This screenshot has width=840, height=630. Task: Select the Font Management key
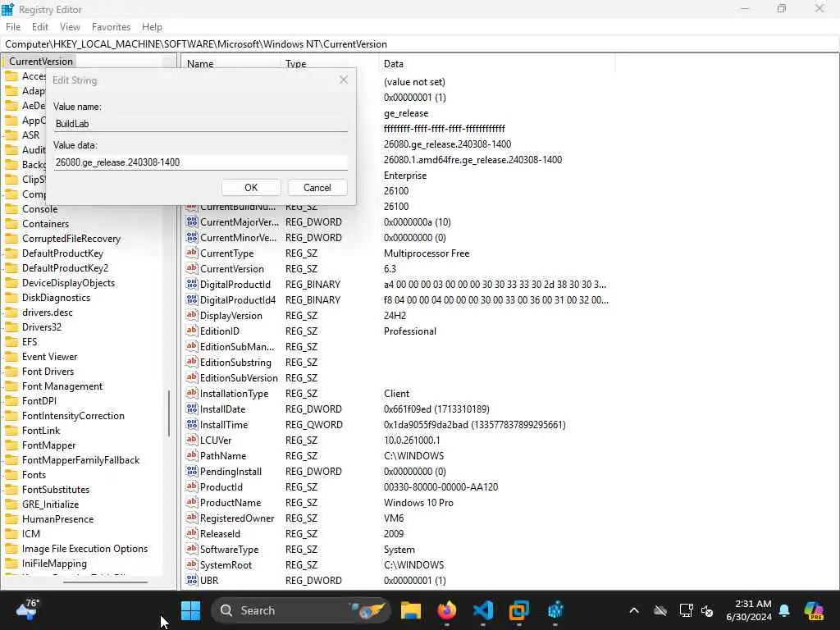pos(62,386)
